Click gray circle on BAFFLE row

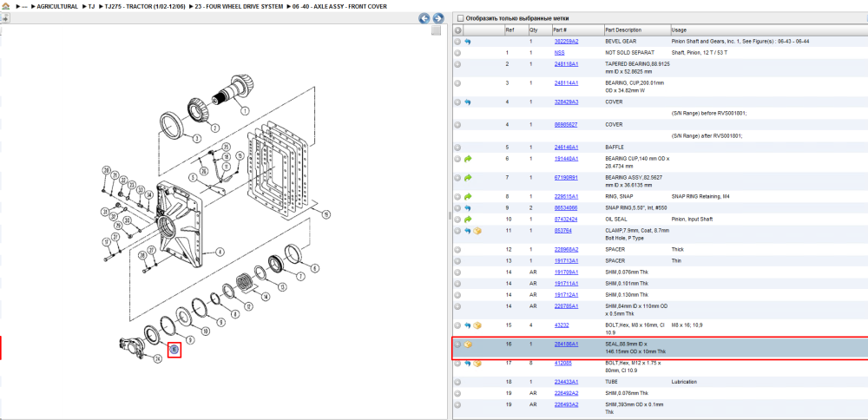pyautogui.click(x=457, y=148)
